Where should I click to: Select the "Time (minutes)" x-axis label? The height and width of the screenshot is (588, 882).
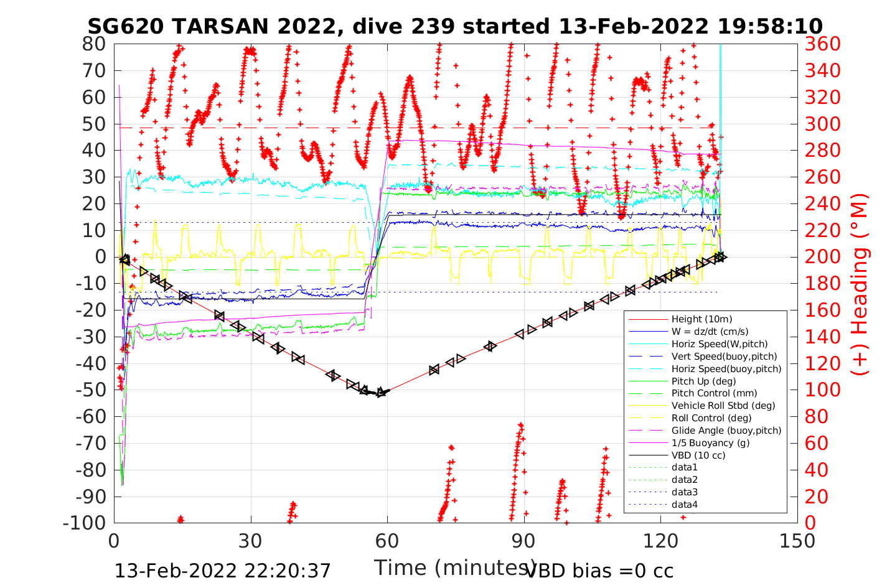[455, 567]
